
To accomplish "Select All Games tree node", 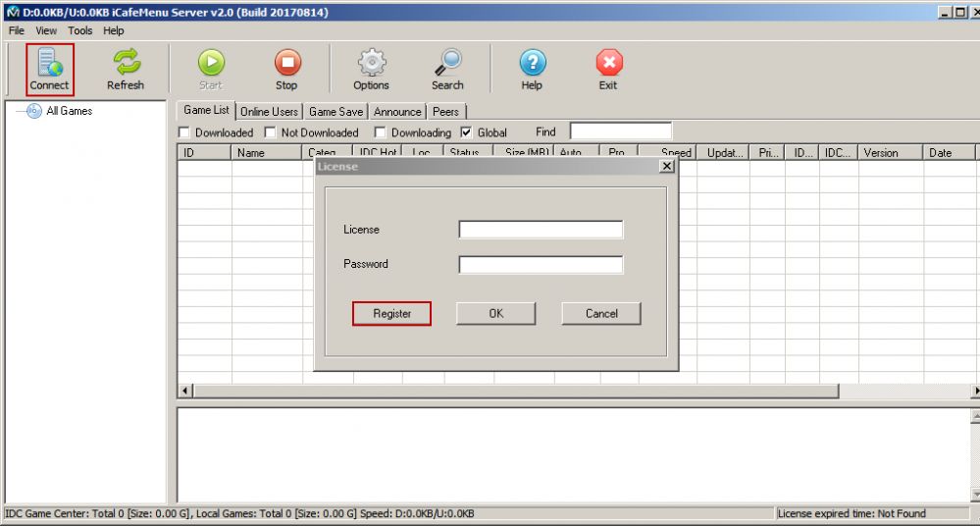I will pos(69,111).
